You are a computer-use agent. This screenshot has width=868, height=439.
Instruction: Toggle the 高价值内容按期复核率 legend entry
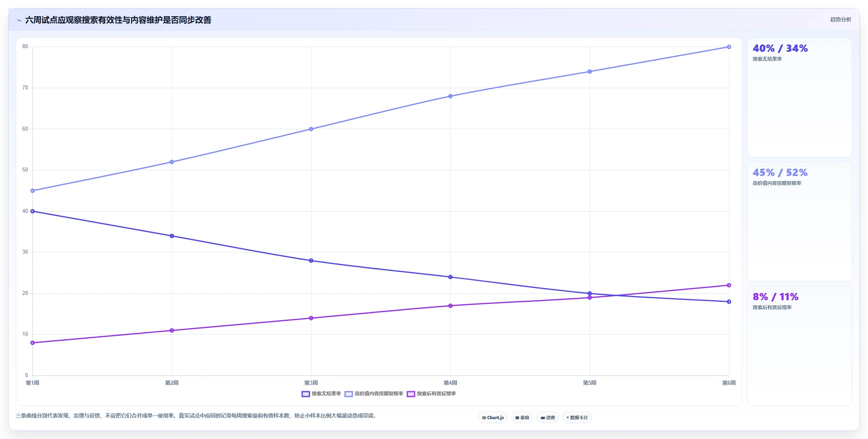click(x=374, y=394)
